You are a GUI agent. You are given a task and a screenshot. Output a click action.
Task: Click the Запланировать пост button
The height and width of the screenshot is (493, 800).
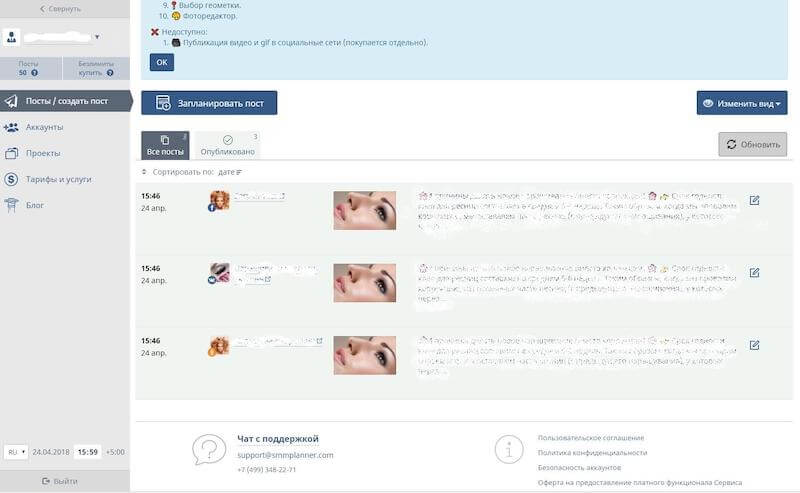[x=209, y=103]
